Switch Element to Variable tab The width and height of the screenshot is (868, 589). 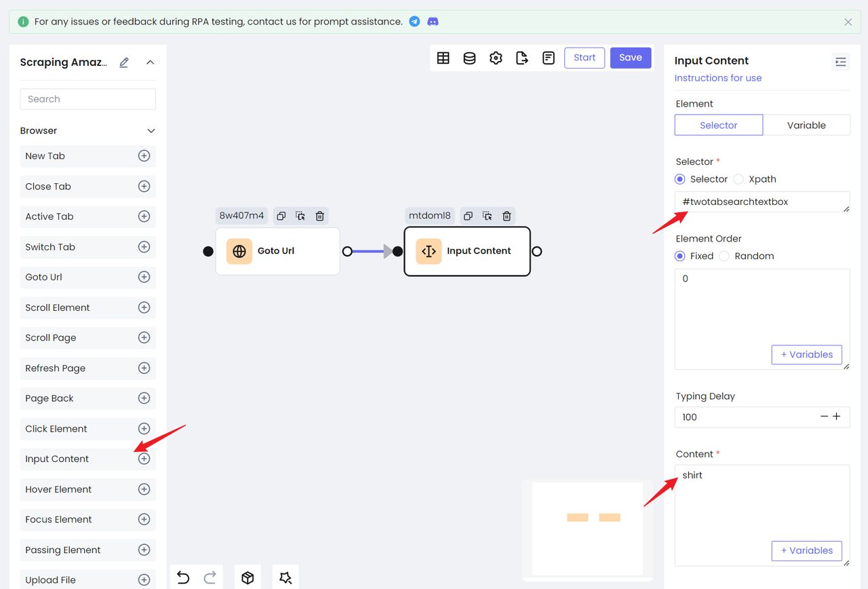pos(806,125)
